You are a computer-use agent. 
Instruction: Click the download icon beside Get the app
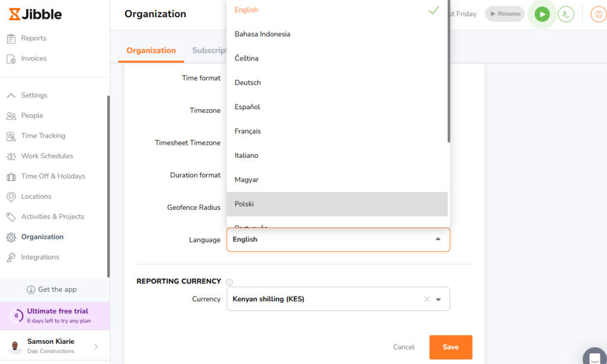click(x=31, y=290)
